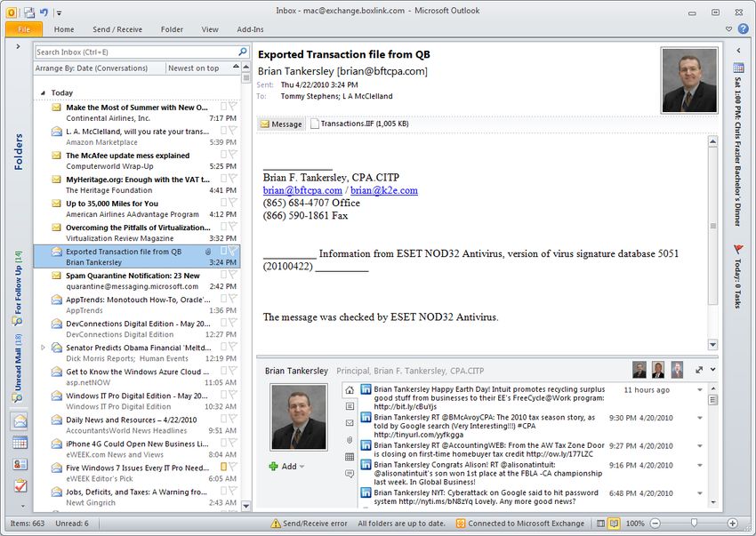The height and width of the screenshot is (536, 756).
Task: Open the Send / Receive tab
Action: point(117,29)
